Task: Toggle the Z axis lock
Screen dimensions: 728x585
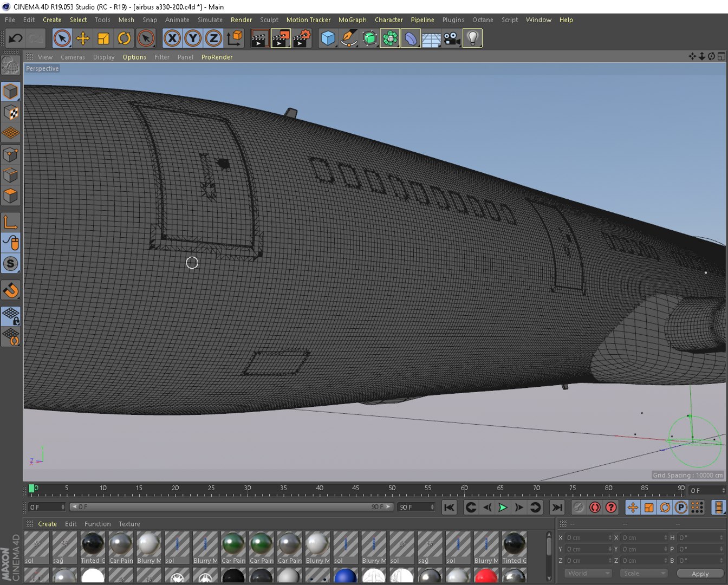Action: [x=213, y=38]
